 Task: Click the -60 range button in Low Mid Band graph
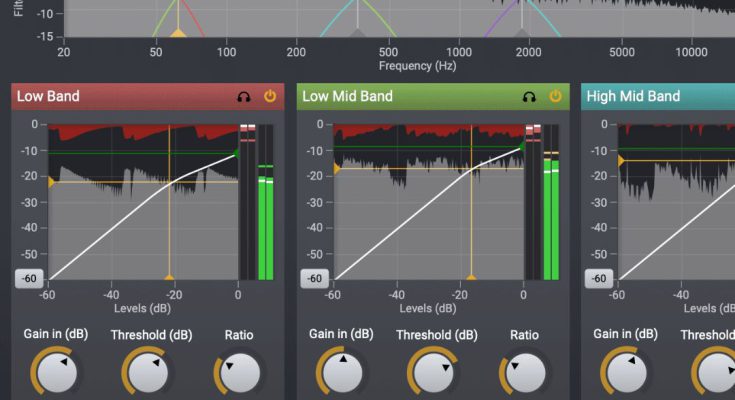pos(315,279)
